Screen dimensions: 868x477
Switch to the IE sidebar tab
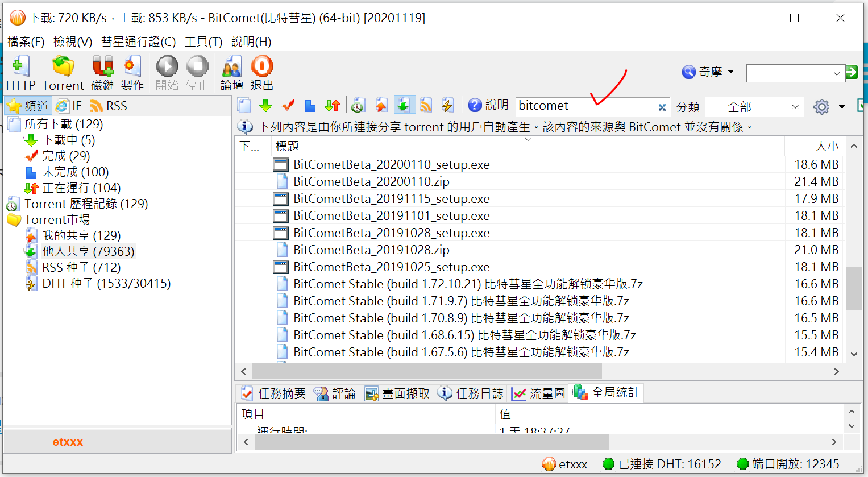69,106
